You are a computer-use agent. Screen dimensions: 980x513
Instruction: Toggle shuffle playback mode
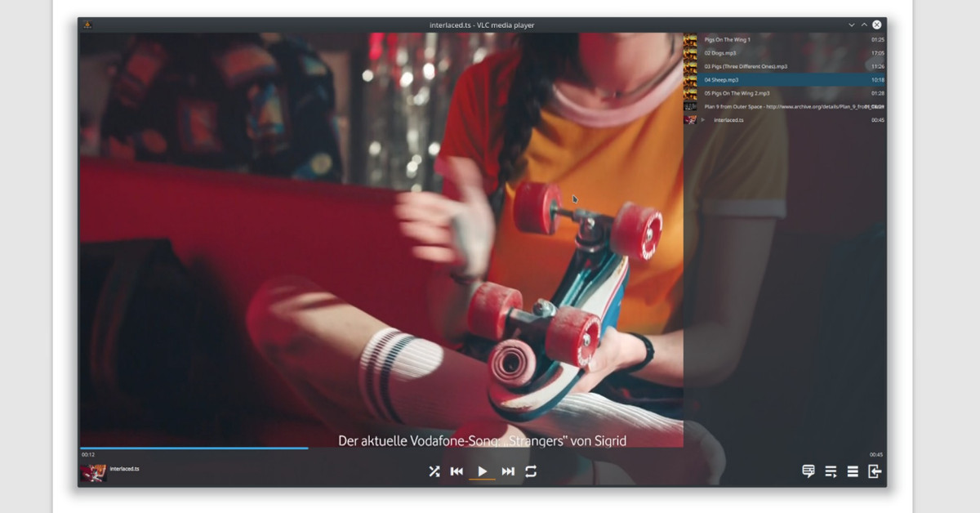coord(434,471)
